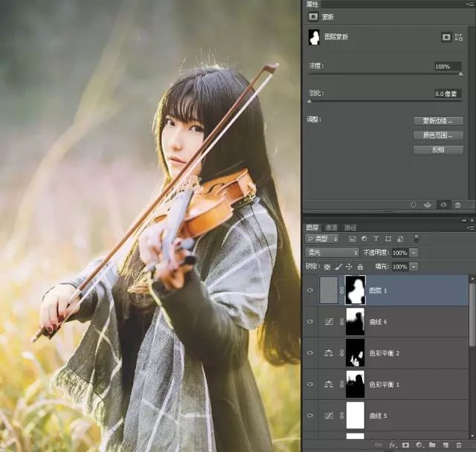
Task: Click the lock position move icon
Action: 349,266
